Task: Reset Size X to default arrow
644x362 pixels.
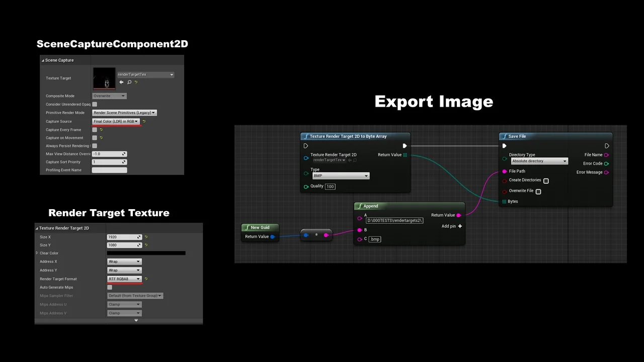Action: point(146,237)
